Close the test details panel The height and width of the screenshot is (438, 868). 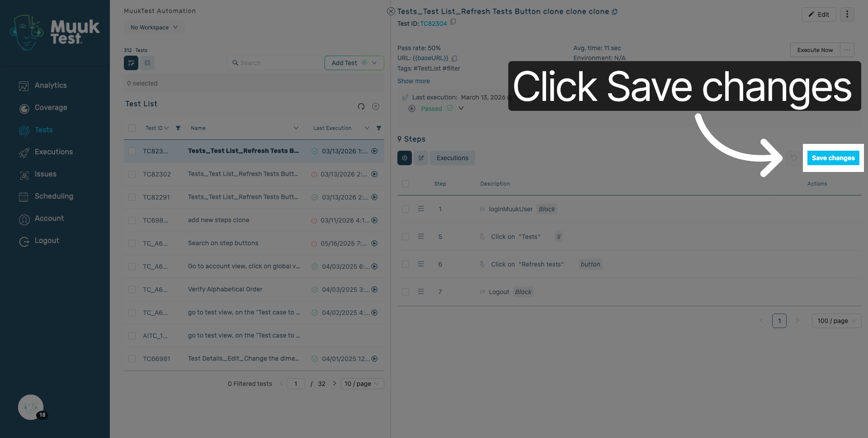pos(391,11)
